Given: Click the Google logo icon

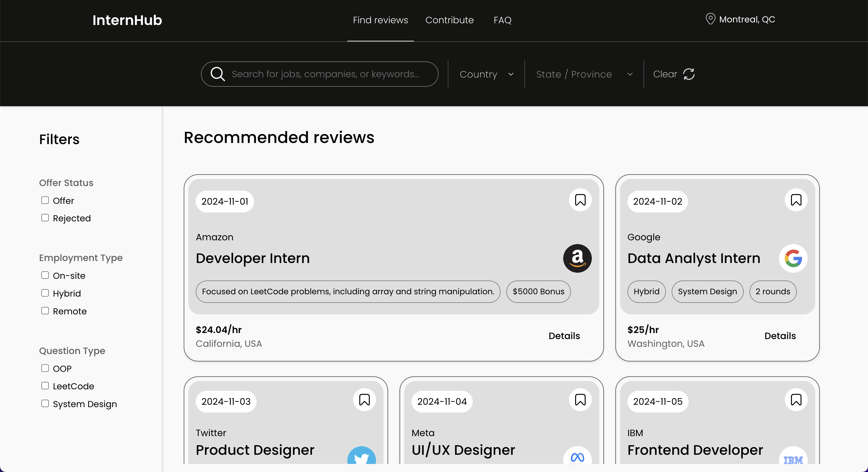Looking at the screenshot, I should (793, 258).
